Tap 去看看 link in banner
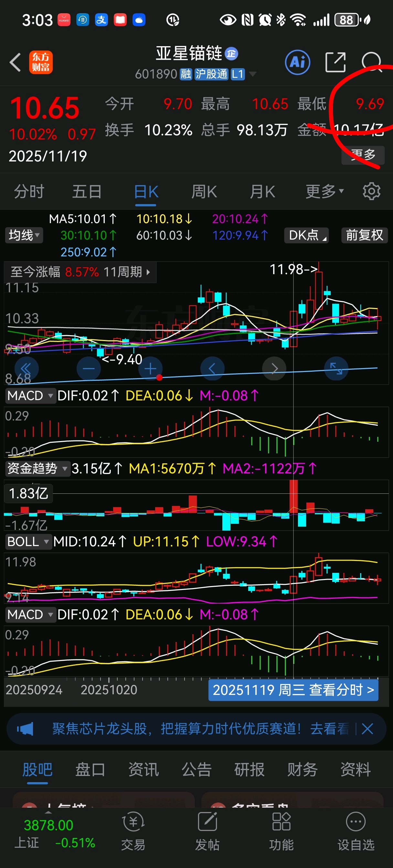Image resolution: width=393 pixels, height=868 pixels. (329, 729)
